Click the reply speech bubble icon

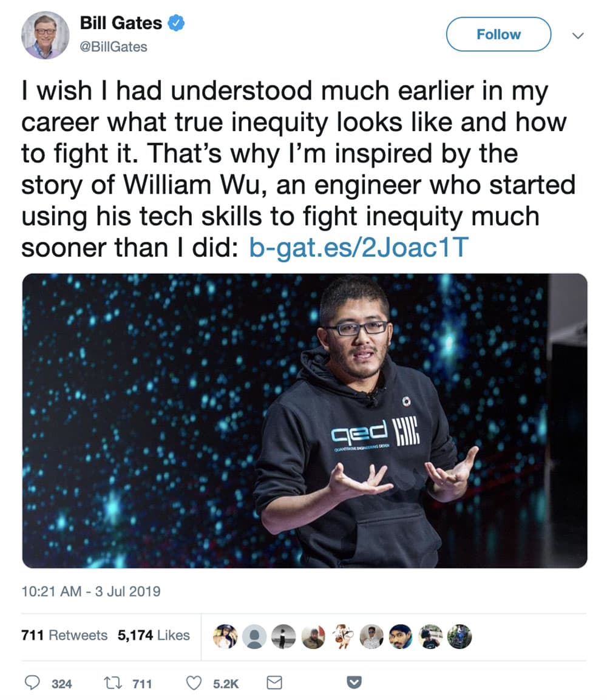point(32,682)
